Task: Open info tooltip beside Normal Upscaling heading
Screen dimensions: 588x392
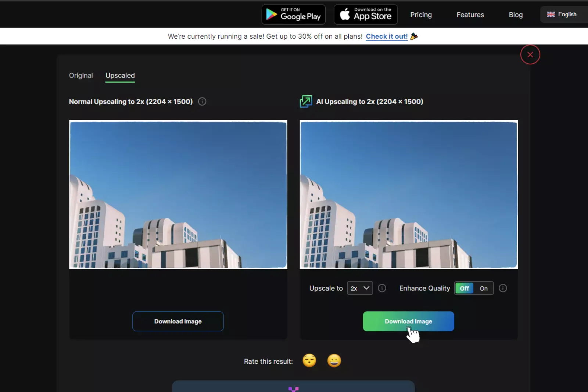Action: tap(201, 101)
